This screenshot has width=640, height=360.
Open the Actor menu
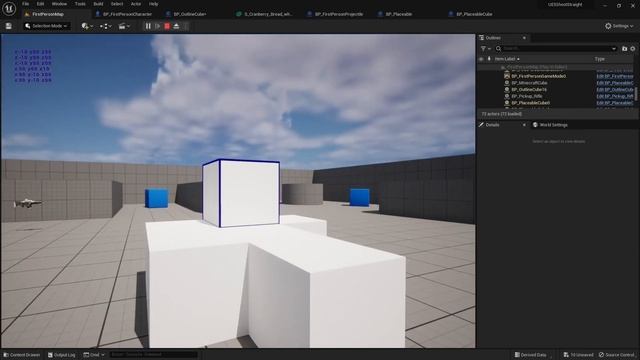coord(136,4)
